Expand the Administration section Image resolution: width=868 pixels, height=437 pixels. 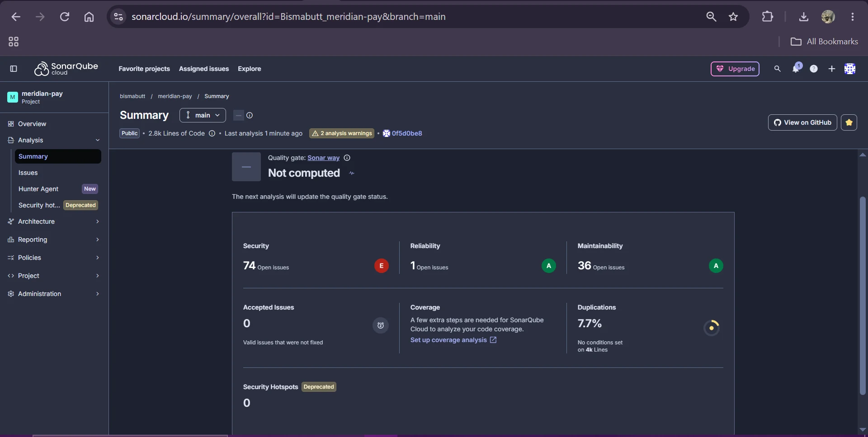(54, 294)
